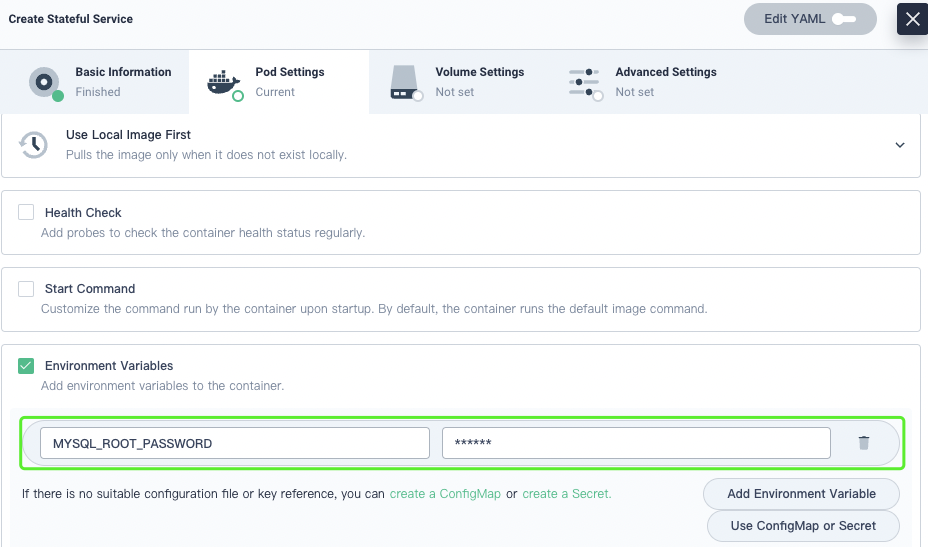Click the trash icon to delete MYSQL_ROOT_PASSWORD variable

tap(864, 443)
